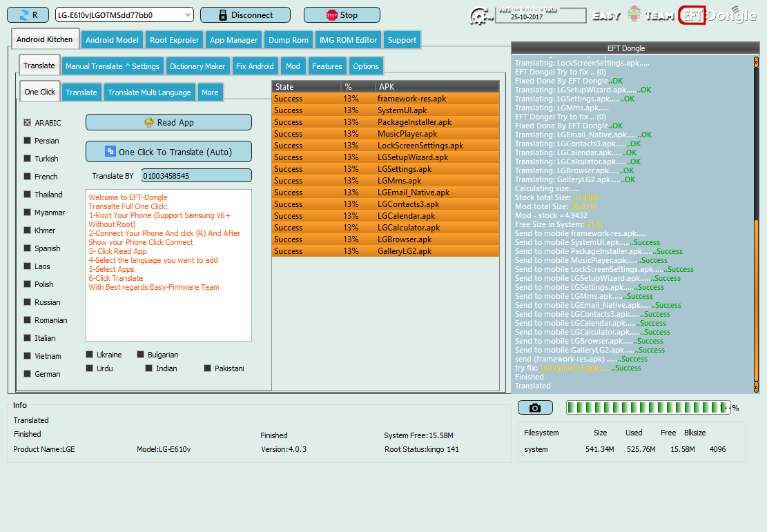Click the EFT Dongle logo
The width and height of the screenshot is (767, 532).
tap(718, 16)
